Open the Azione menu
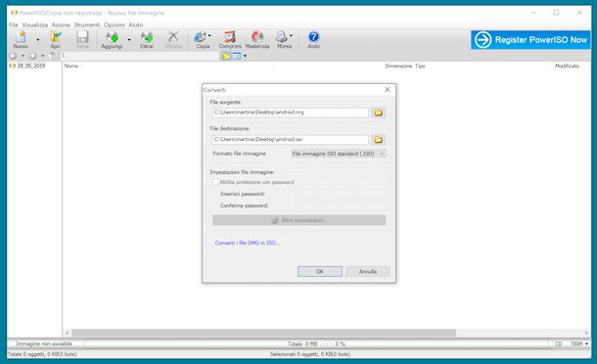The image size is (597, 364). [61, 24]
